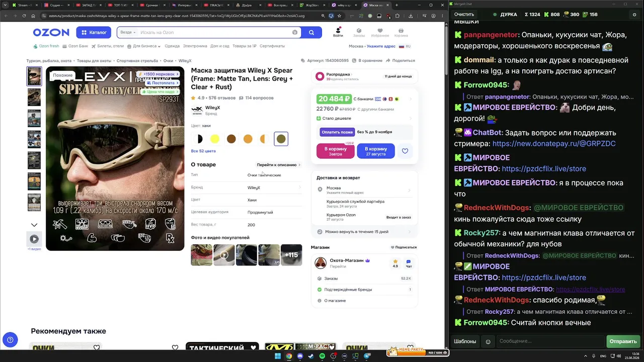Open the Каталог button

pyautogui.click(x=94, y=32)
